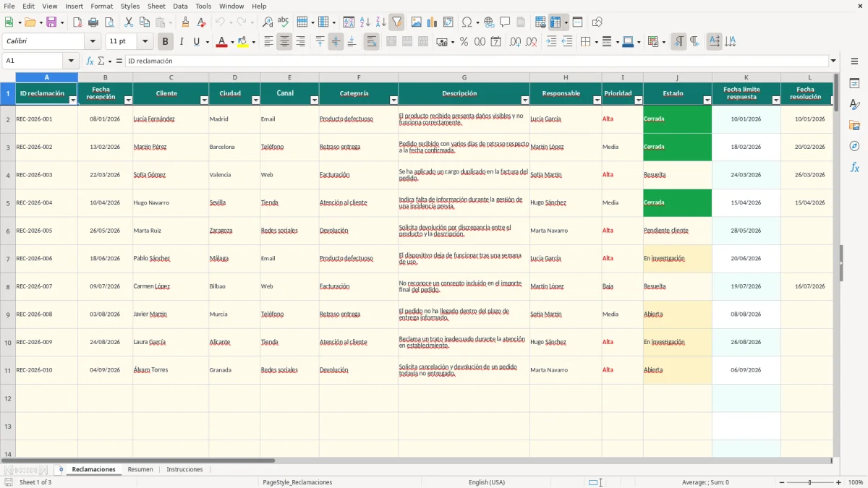Click the Cut scissors icon

pyautogui.click(x=129, y=22)
